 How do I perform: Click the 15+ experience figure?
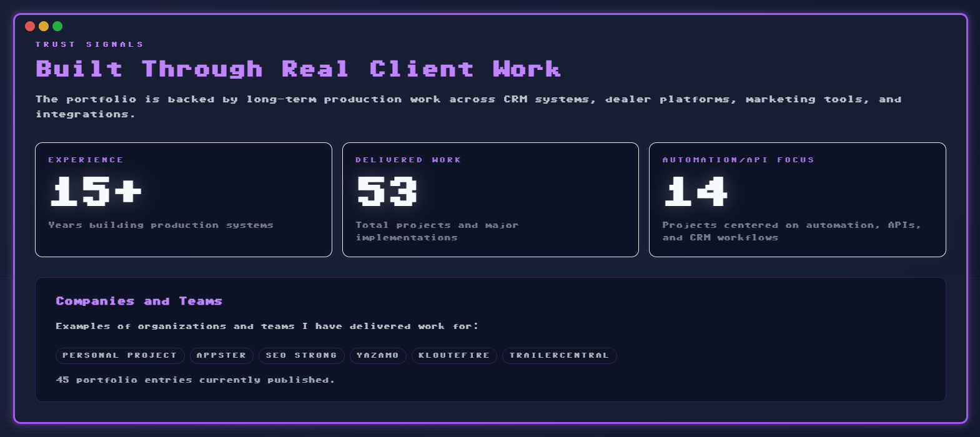pos(96,191)
